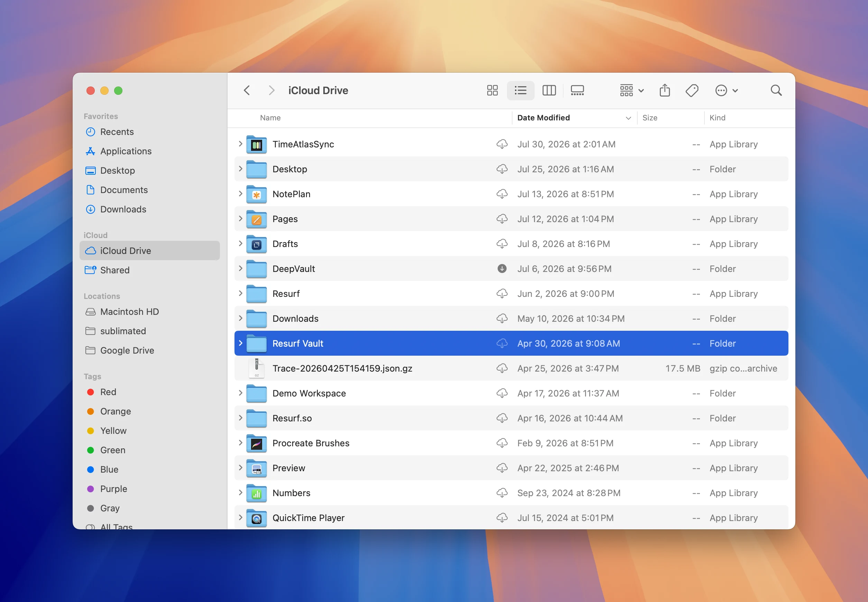
Task: Click the cloud download icon for Downloads row
Action: click(x=501, y=318)
